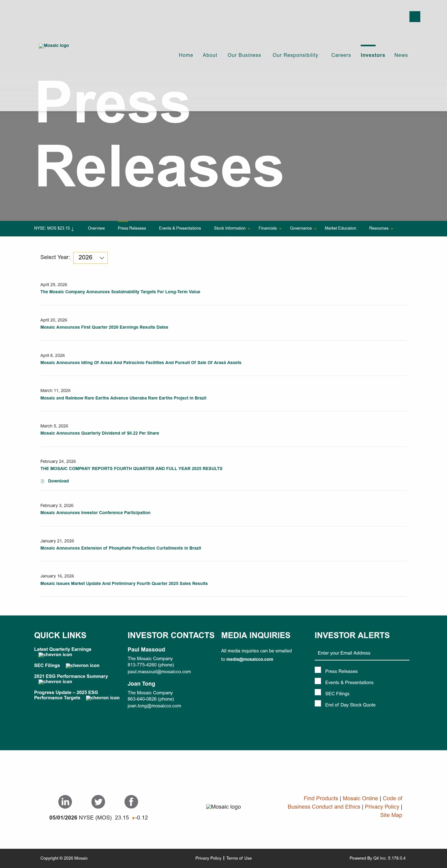Click the NYSE: MOS $23.15 stock quote
The width and height of the screenshot is (447, 868).
54,228
